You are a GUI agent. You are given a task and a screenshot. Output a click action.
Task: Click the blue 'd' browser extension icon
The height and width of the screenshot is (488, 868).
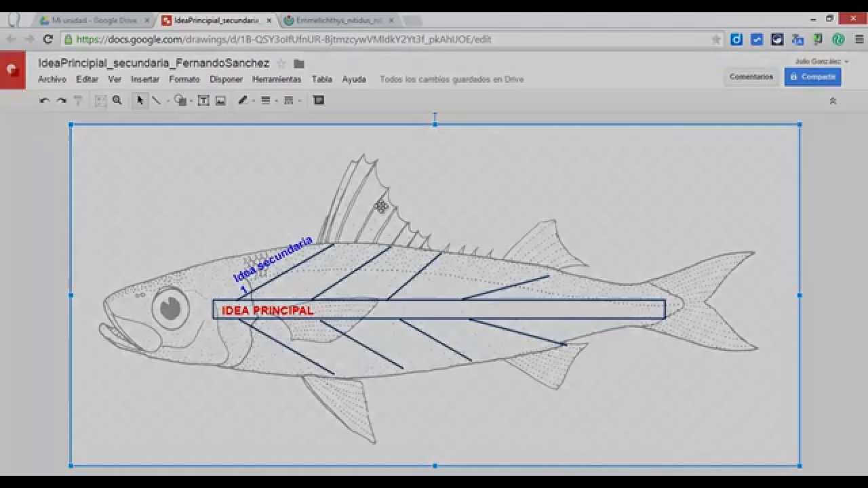pos(736,39)
